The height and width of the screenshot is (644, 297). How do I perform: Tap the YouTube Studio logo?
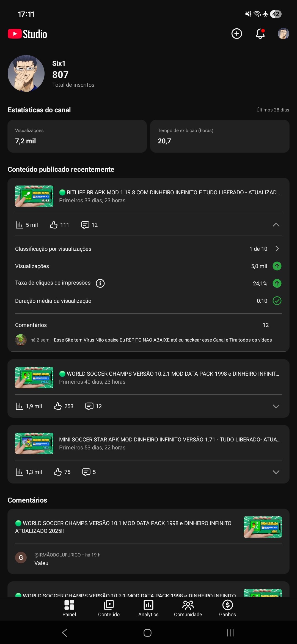[x=28, y=34]
